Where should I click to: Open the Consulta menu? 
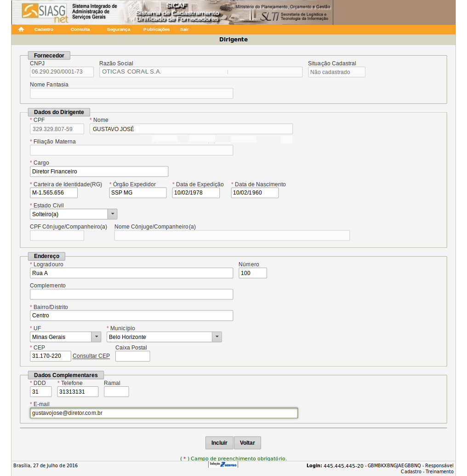pyautogui.click(x=80, y=29)
